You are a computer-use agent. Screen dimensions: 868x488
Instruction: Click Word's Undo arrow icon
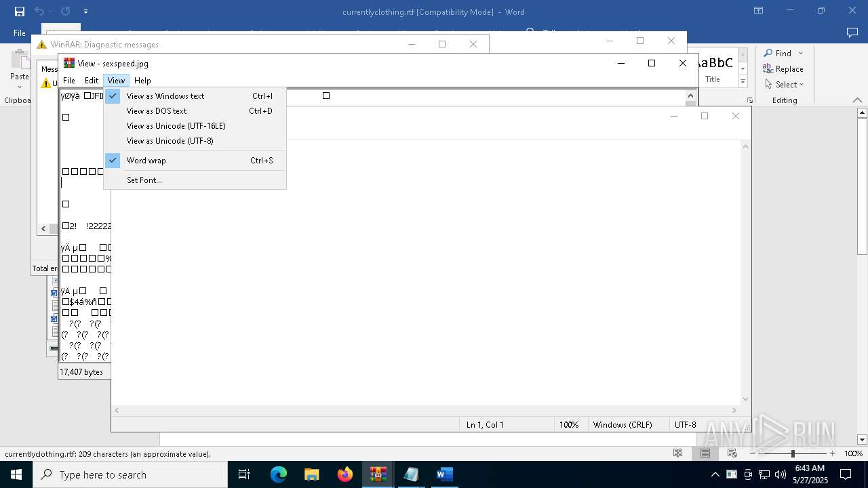coord(39,12)
